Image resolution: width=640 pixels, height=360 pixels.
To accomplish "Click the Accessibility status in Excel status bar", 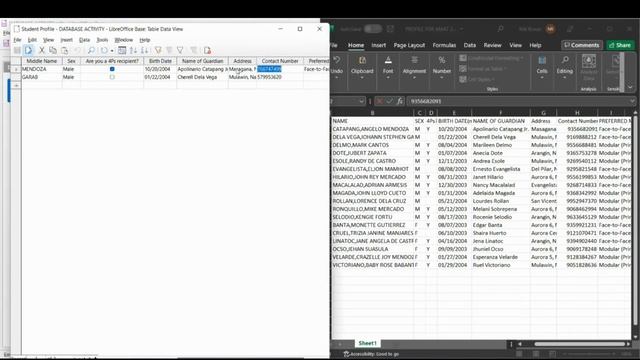I will coord(371,354).
